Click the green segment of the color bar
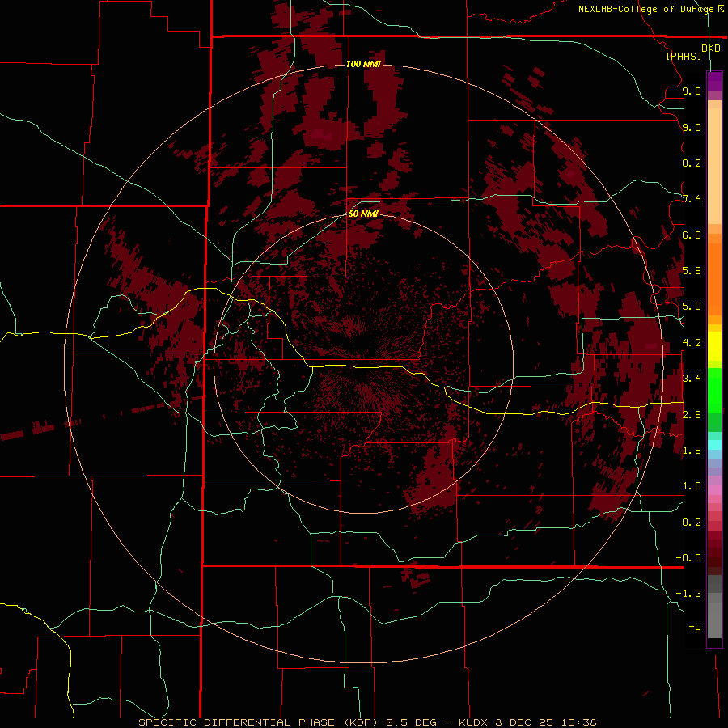728x728 pixels. [714, 390]
